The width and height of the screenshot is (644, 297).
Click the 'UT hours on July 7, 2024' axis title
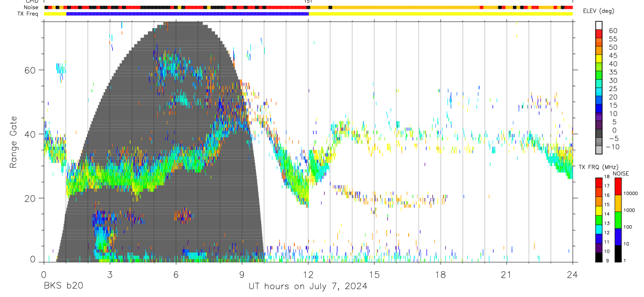(x=308, y=287)
